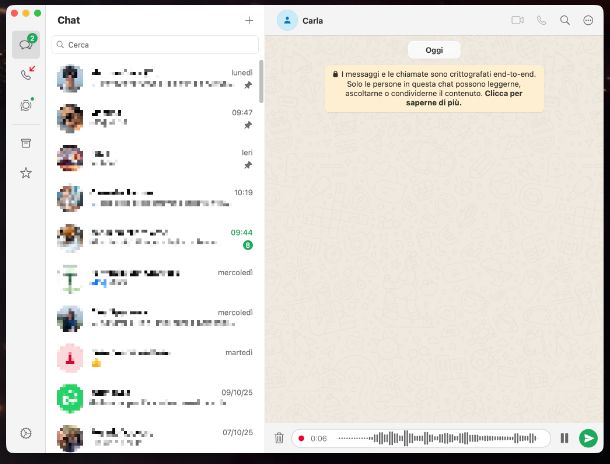
Task: Open the Calls tab in sidebar
Action: click(x=26, y=75)
